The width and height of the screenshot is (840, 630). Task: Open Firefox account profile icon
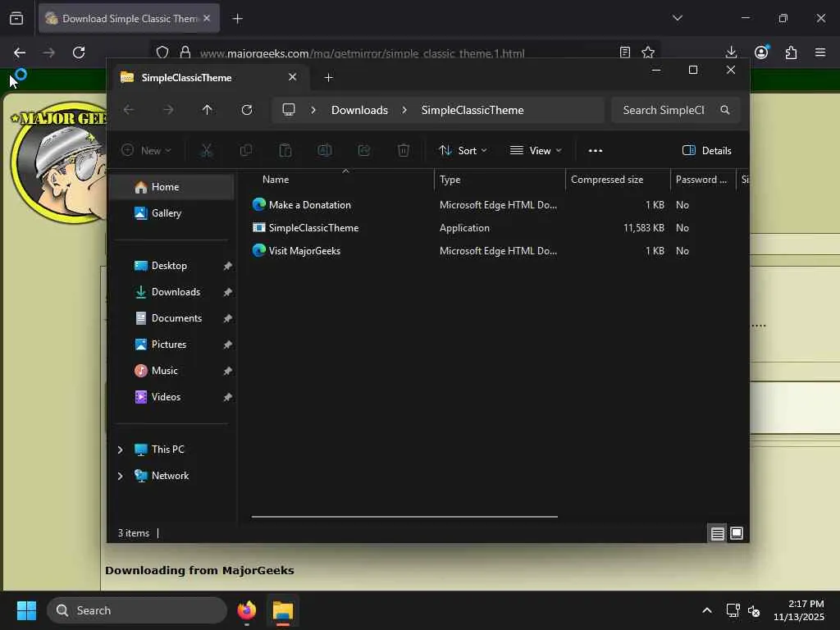(x=761, y=52)
